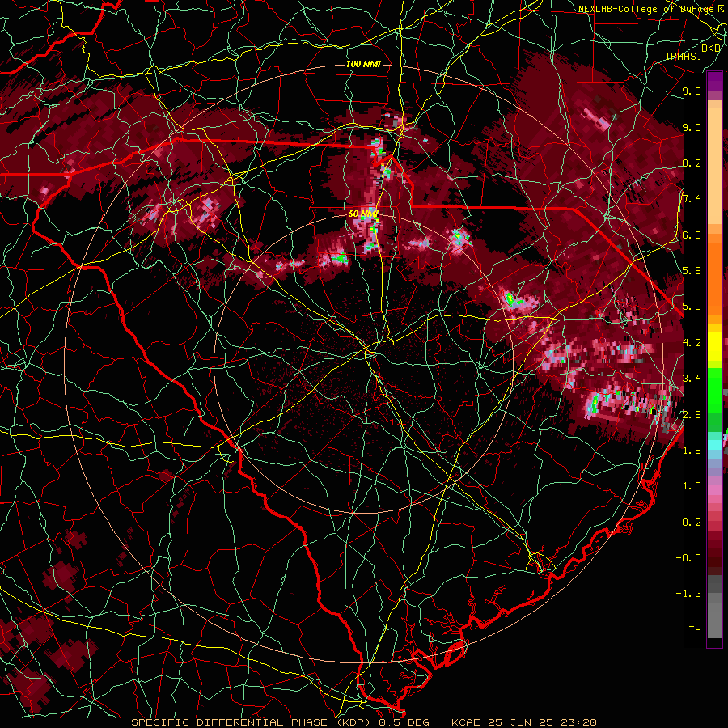Click the 3.4 value on color scale

click(692, 379)
